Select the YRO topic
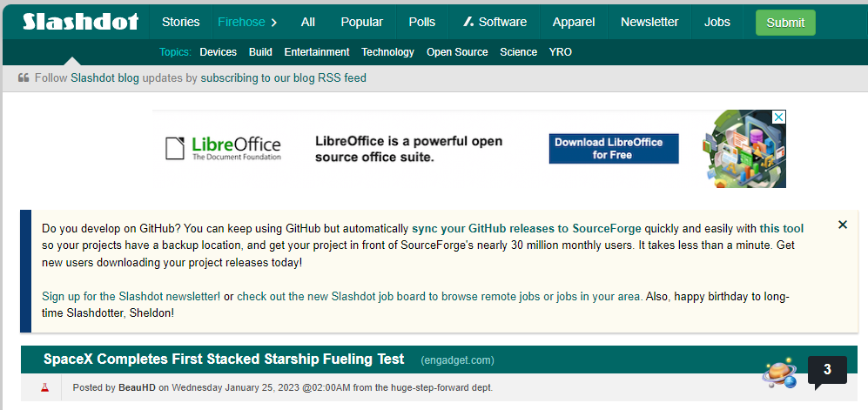868x410 pixels. point(560,52)
